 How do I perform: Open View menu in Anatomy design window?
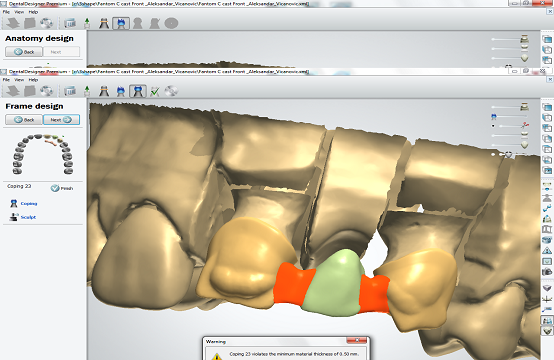tap(19, 12)
